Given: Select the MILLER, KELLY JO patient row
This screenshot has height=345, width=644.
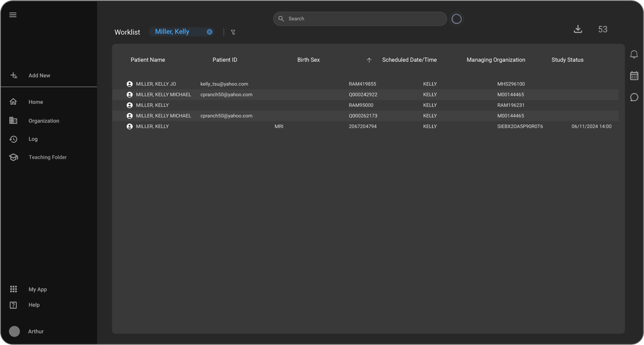Looking at the screenshot, I should (156, 84).
